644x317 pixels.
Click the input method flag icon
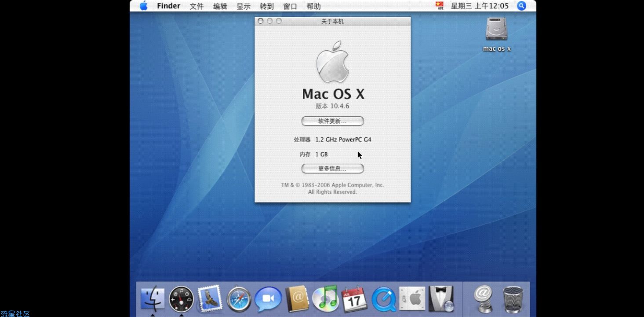click(x=440, y=6)
